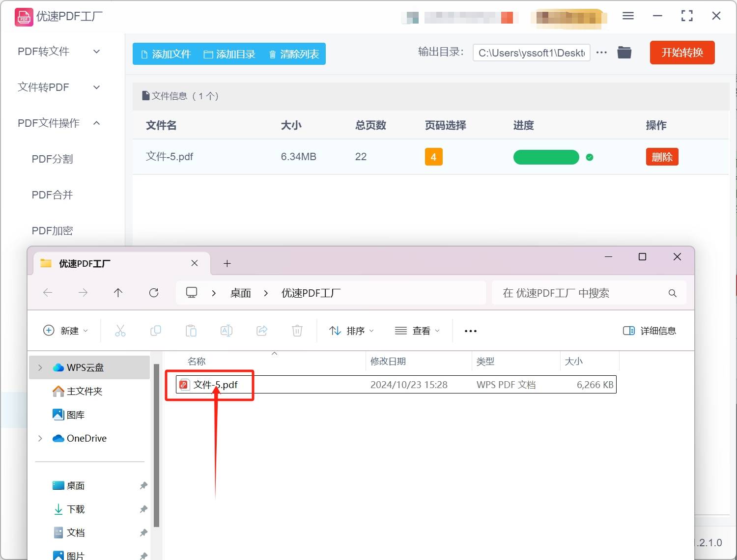This screenshot has height=560, width=737.
Task: Select 文件-5.pdf in the Explorer list
Action: 396,385
